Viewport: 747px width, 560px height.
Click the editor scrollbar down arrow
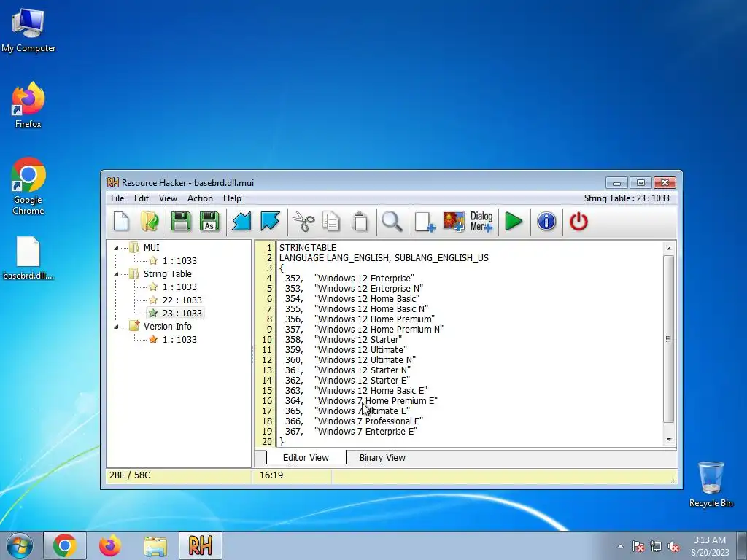[669, 440]
